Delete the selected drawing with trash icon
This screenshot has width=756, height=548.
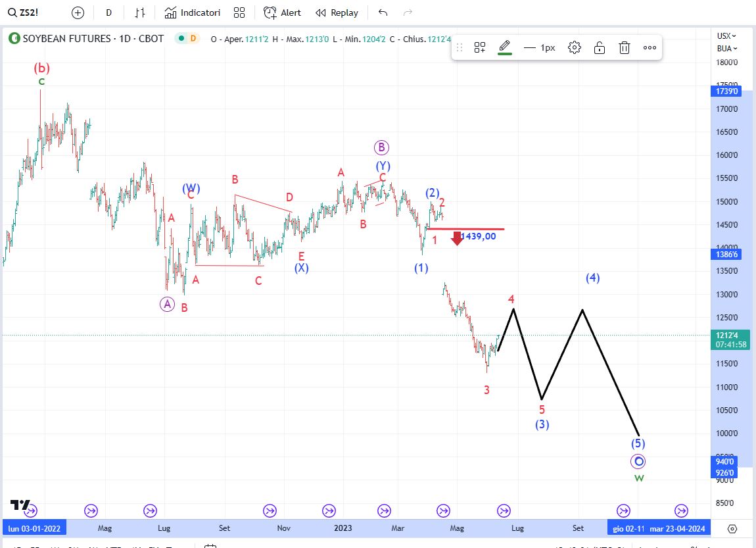tap(625, 47)
